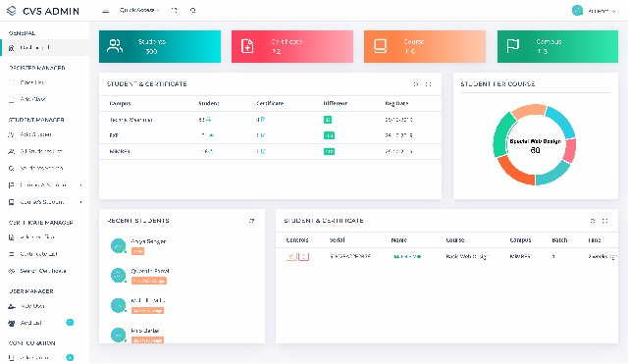The height and width of the screenshot is (364, 628).
Task: Click the Certificate List sidebar icon
Action: pyautogui.click(x=11, y=254)
